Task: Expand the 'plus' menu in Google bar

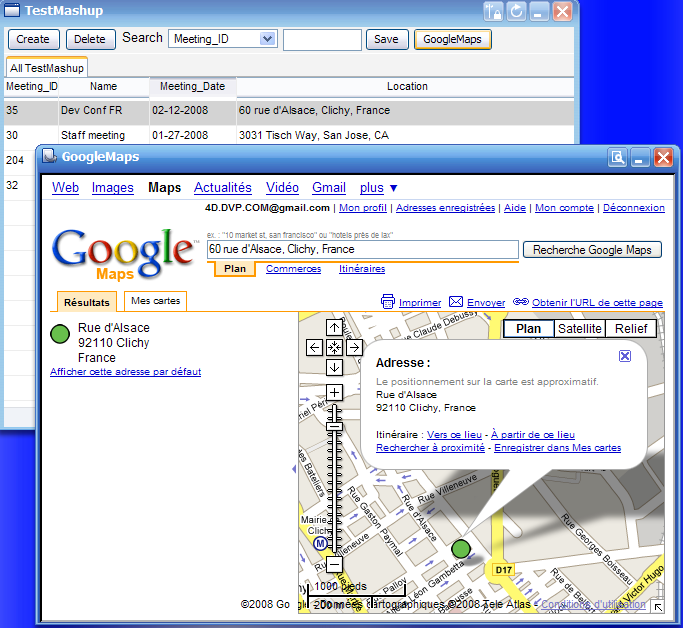Action: tap(379, 187)
